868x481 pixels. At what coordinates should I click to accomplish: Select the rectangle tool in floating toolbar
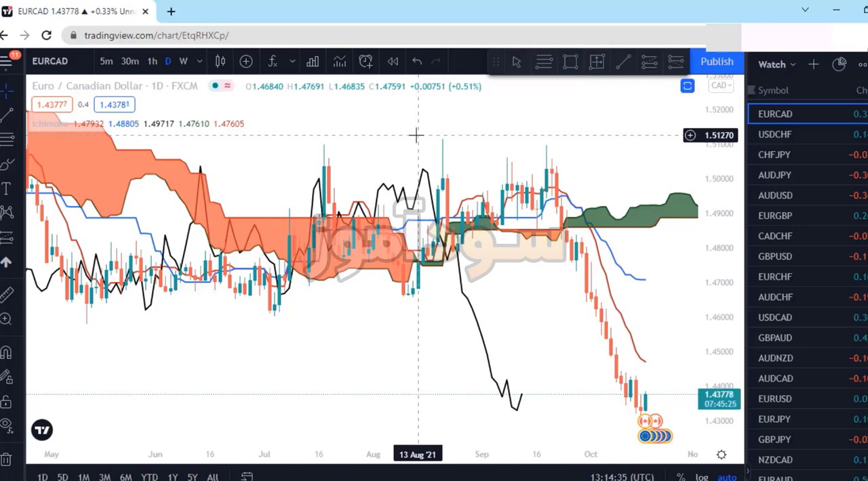click(570, 62)
